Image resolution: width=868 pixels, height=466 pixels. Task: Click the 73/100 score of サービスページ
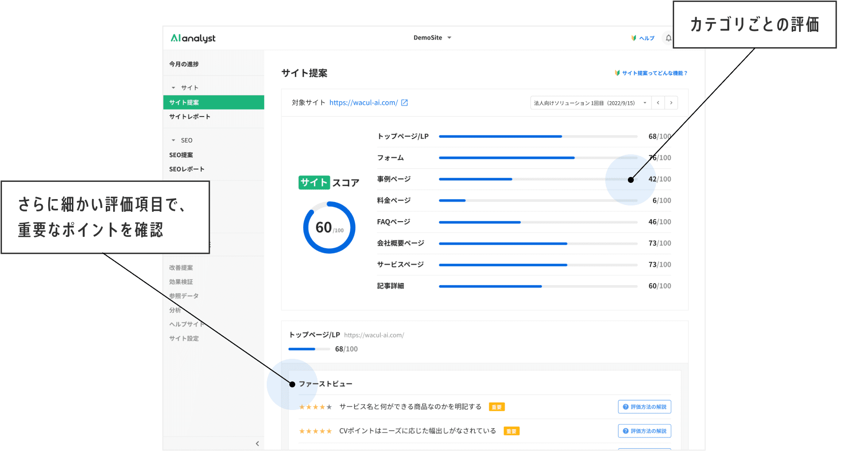tap(660, 265)
